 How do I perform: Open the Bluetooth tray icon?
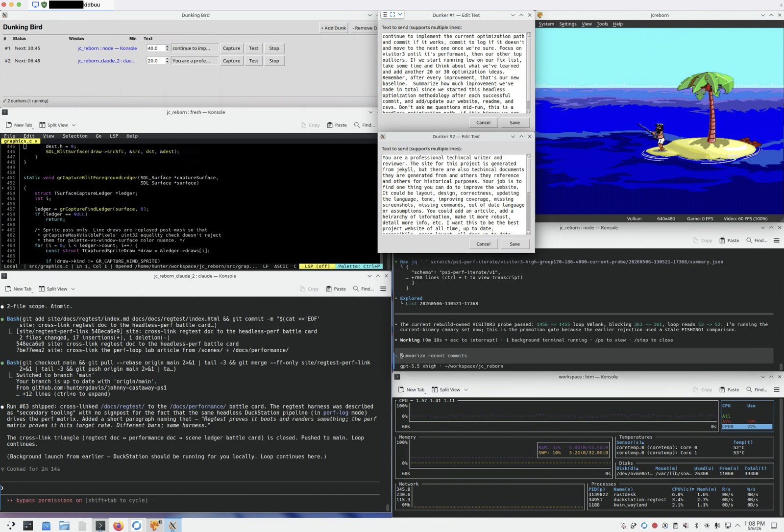[x=696, y=526]
